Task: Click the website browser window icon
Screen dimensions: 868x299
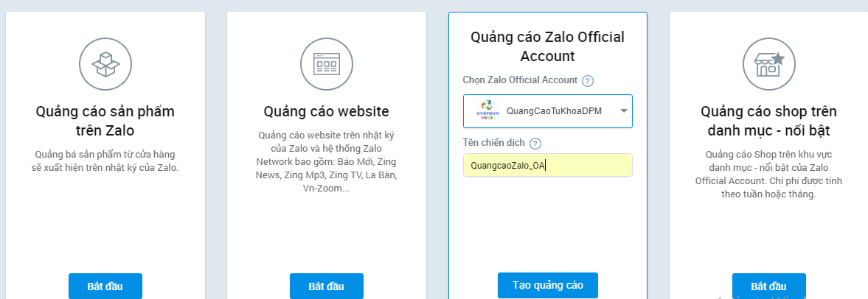Action: click(327, 64)
